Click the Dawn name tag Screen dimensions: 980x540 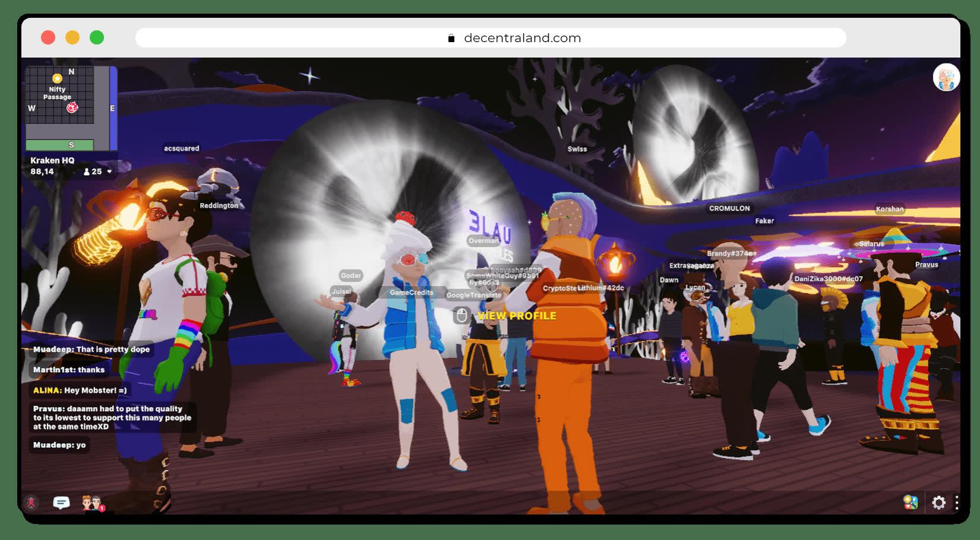[x=669, y=280]
